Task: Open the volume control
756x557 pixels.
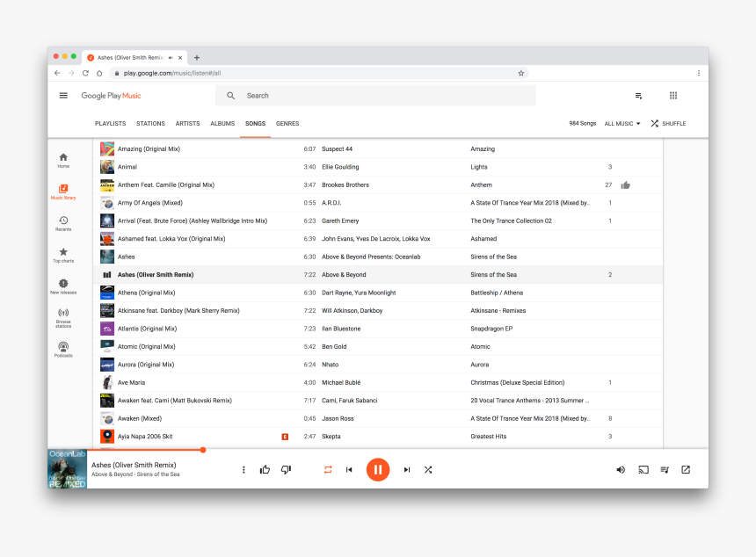Action: pyautogui.click(x=621, y=470)
